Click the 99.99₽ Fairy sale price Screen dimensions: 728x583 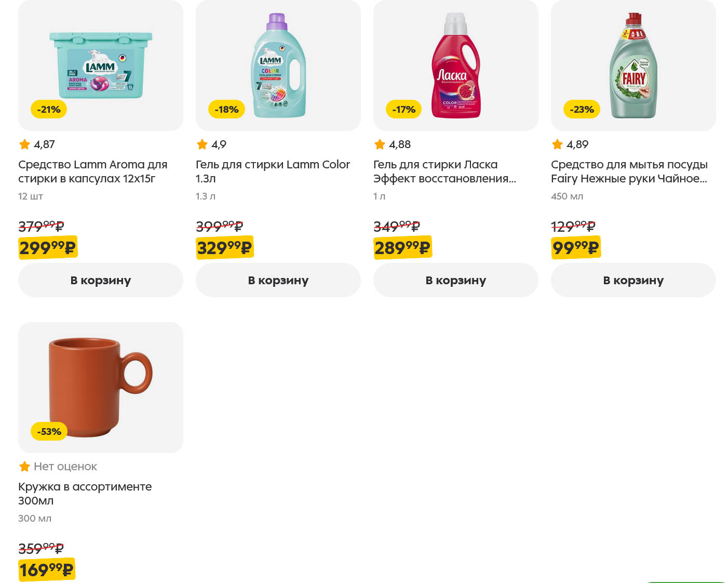click(575, 248)
